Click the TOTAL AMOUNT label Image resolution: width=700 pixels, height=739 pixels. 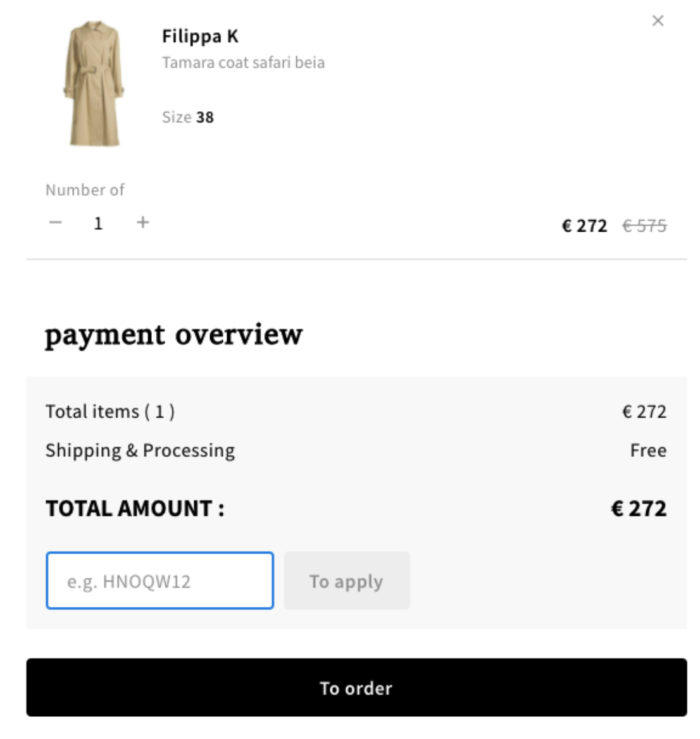[x=135, y=509]
